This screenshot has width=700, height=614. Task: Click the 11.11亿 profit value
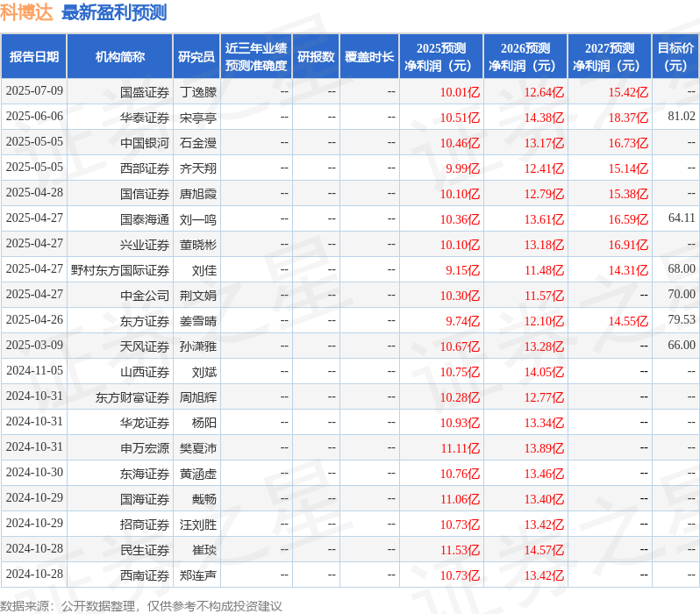click(x=460, y=448)
